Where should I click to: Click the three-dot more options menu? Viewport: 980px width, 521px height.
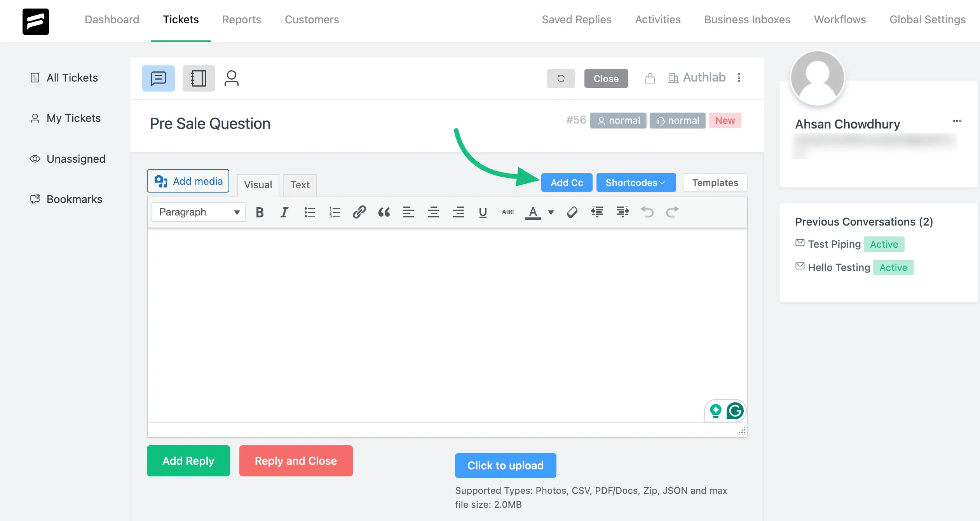(x=739, y=78)
